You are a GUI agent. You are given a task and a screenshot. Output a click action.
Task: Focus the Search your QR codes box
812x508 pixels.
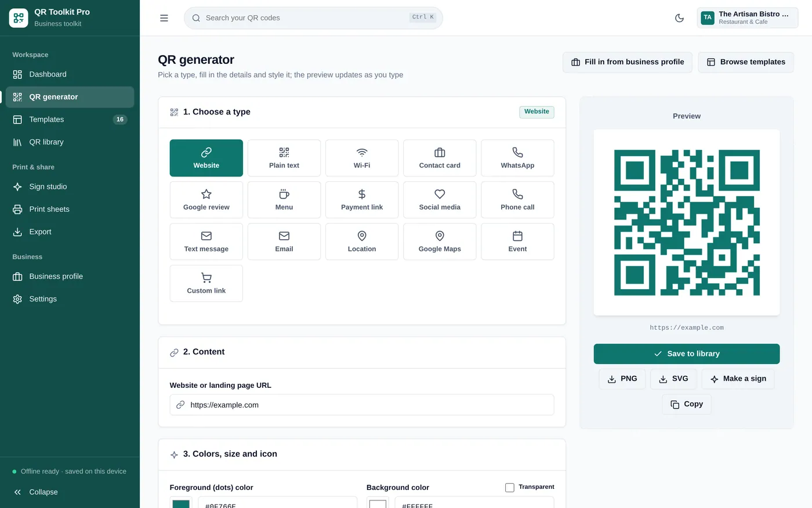coord(313,18)
